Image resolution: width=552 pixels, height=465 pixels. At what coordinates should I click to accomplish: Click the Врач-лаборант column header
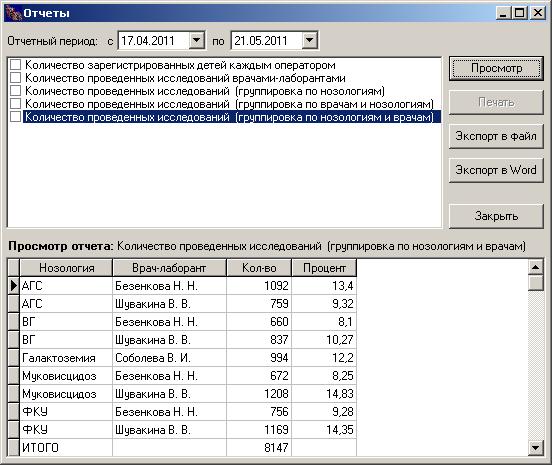(x=169, y=268)
